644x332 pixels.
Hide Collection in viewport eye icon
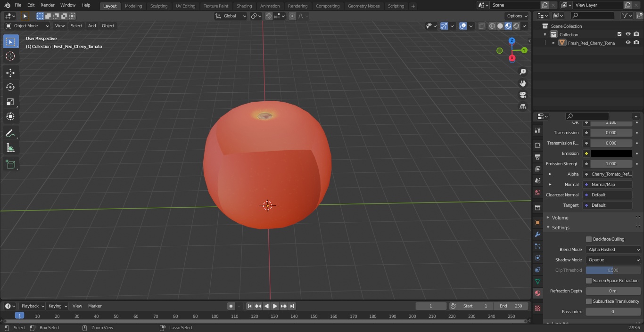628,34
